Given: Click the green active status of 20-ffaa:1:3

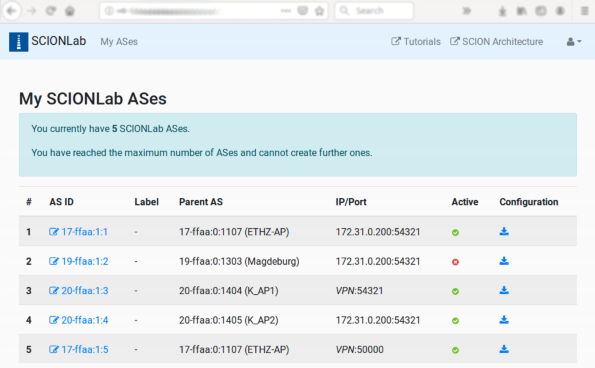Looking at the screenshot, I should click(x=455, y=291).
